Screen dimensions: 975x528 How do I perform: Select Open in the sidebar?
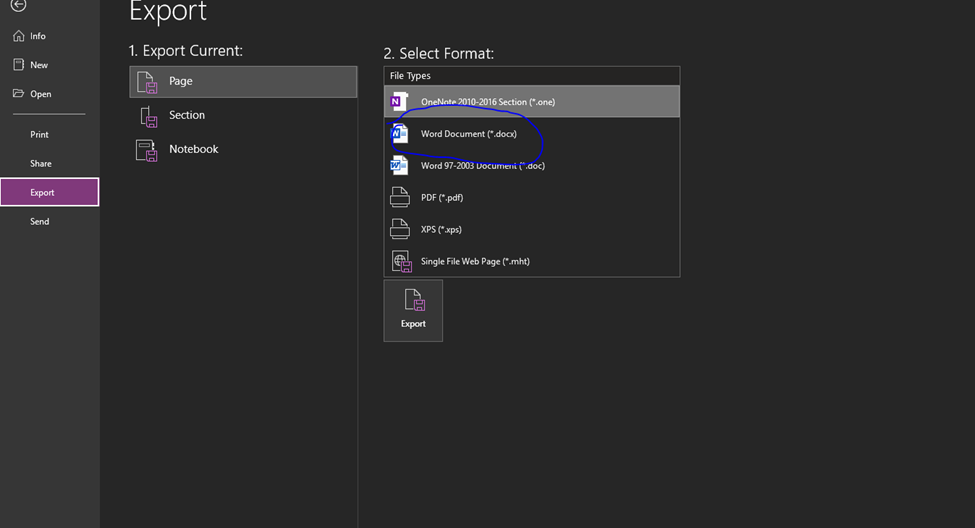click(x=49, y=94)
